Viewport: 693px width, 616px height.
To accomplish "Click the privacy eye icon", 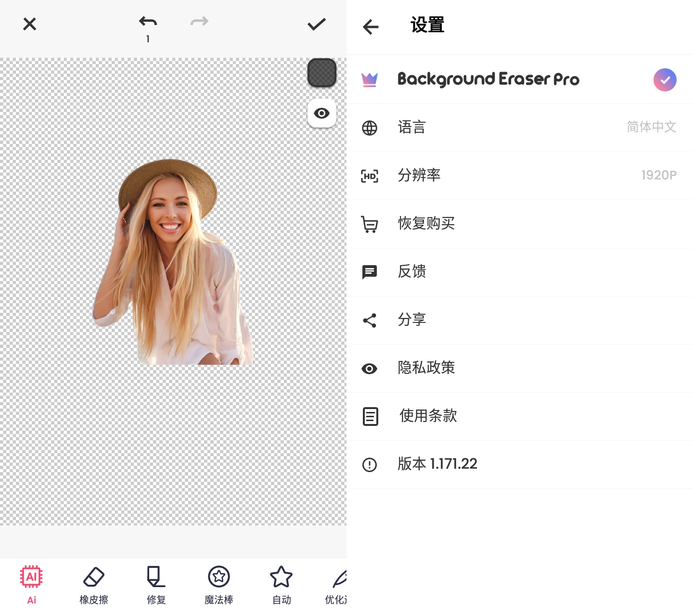I will point(370,369).
